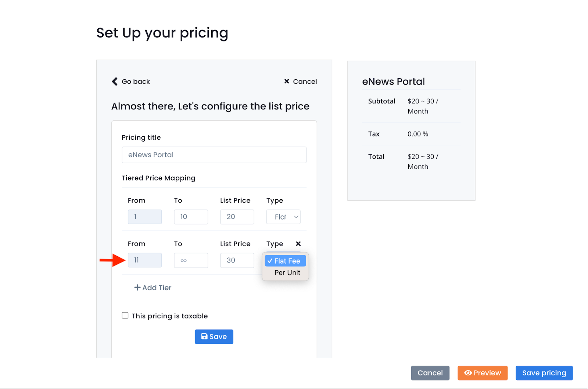
Task: Click first tier List Price field 20
Action: point(237,217)
